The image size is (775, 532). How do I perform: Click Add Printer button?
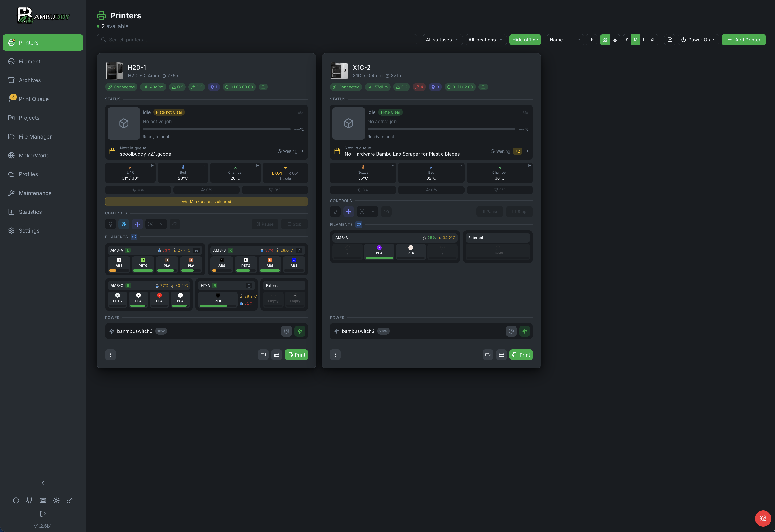pos(744,40)
